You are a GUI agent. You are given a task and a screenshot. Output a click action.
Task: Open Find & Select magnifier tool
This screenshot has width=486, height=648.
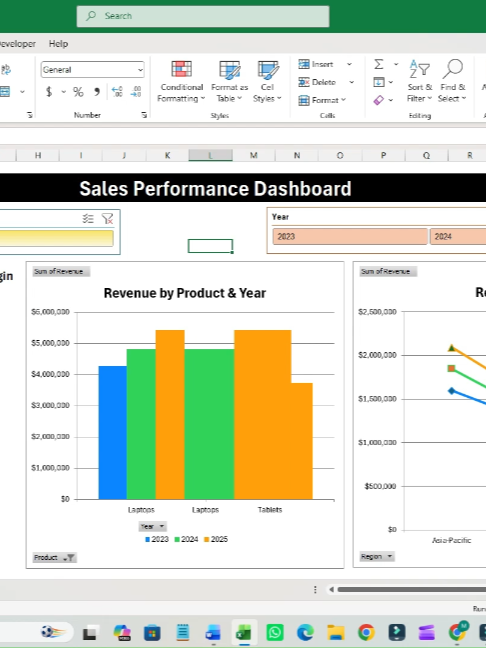[452, 81]
